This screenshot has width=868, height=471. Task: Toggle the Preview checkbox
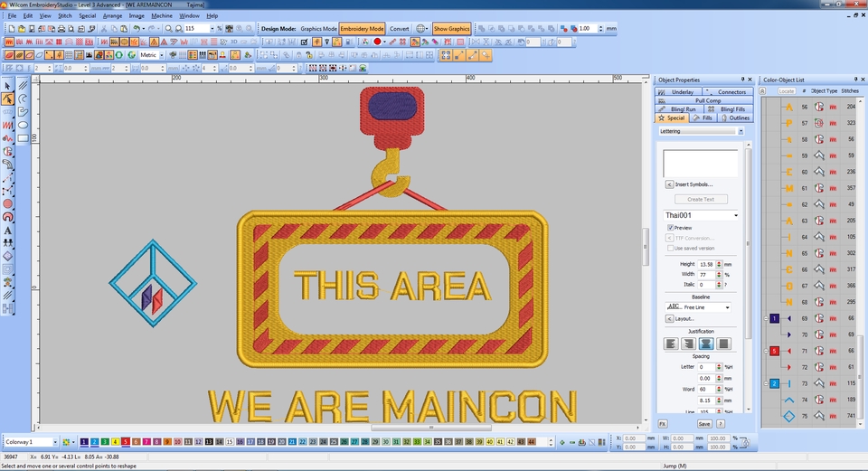670,228
